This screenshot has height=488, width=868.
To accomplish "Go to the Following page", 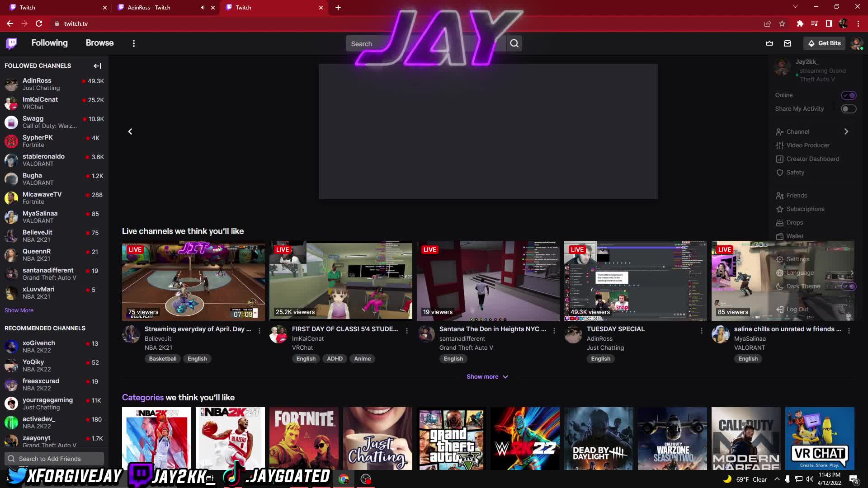I will click(49, 43).
